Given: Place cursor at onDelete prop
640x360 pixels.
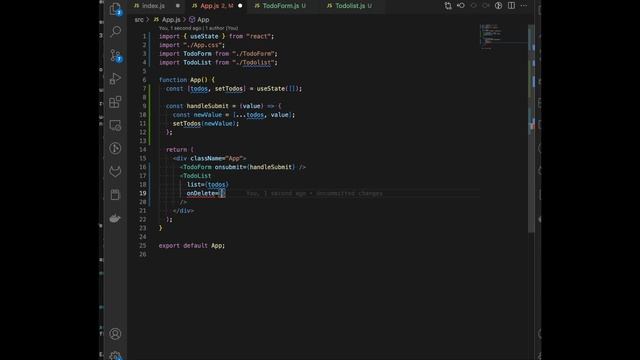Looking at the screenshot, I should pos(200,193).
